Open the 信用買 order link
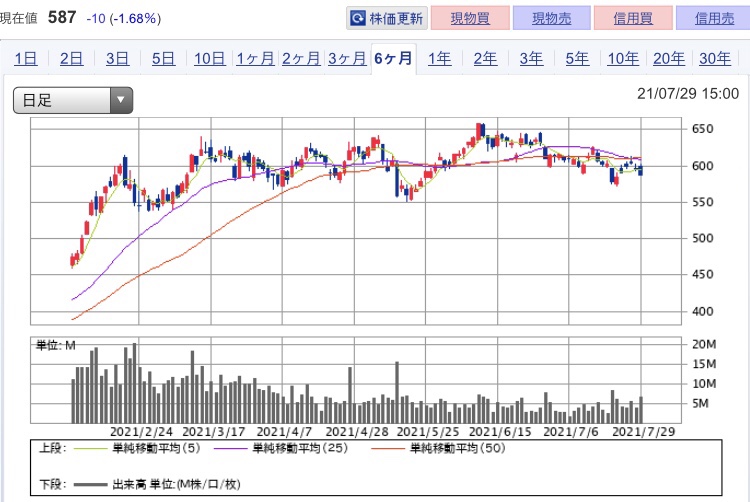 (x=633, y=19)
